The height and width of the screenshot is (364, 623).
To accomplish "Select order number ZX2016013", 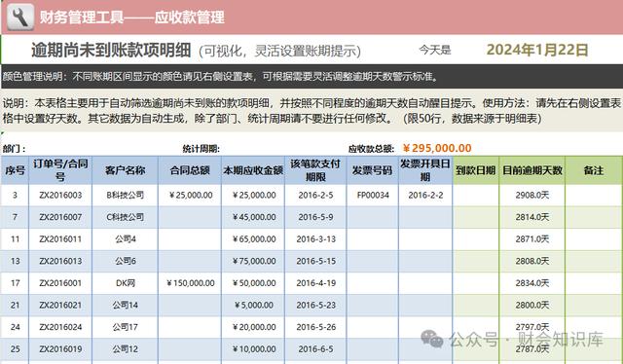I will [60, 261].
